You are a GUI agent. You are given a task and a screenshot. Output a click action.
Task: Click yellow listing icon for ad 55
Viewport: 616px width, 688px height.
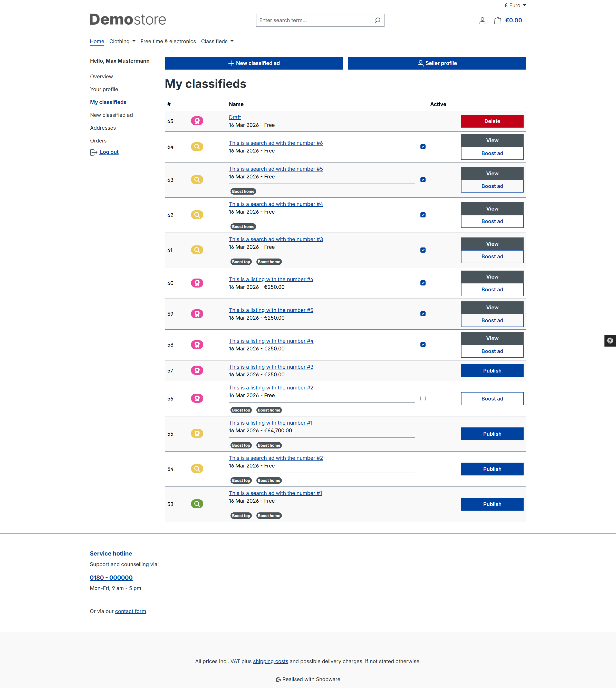tap(197, 433)
